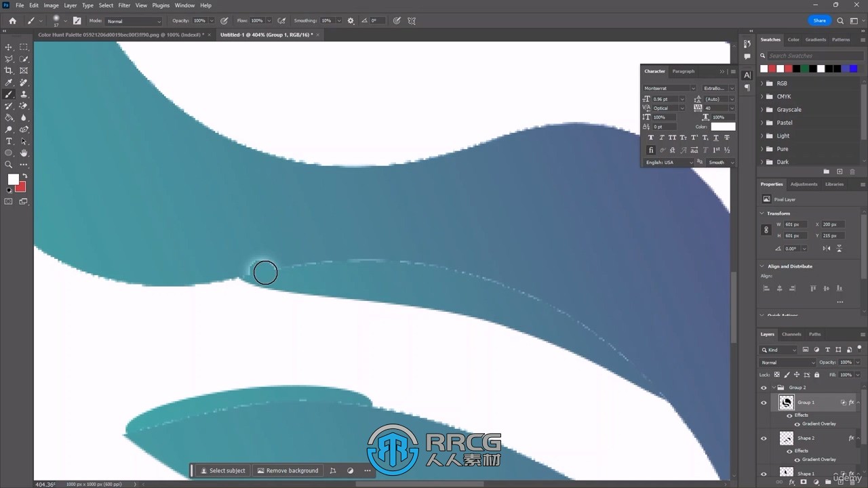Expand the Pastel swatch group

pyautogui.click(x=762, y=123)
